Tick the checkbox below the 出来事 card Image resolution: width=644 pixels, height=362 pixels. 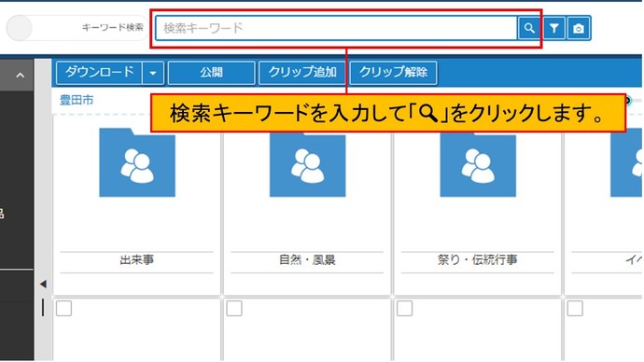coord(63,308)
